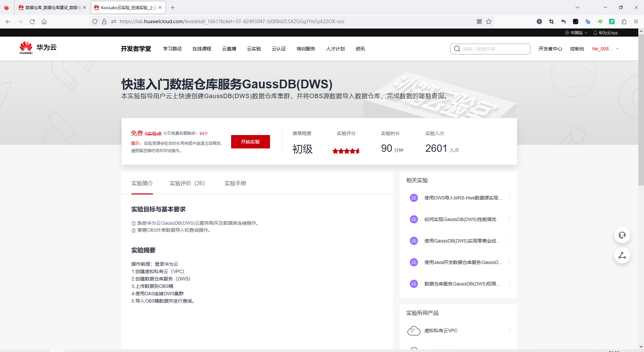Open the 在线课程 menu item
The image size is (644, 352).
[202, 49]
